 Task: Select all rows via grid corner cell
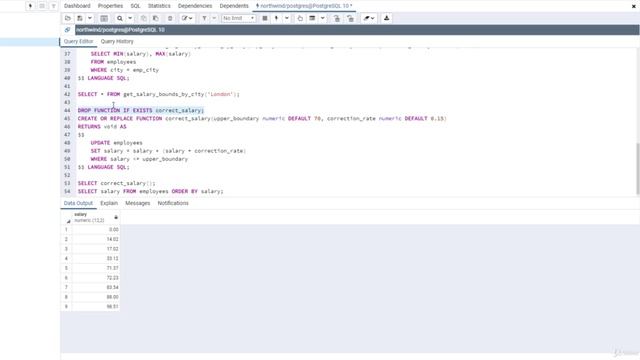(67, 218)
